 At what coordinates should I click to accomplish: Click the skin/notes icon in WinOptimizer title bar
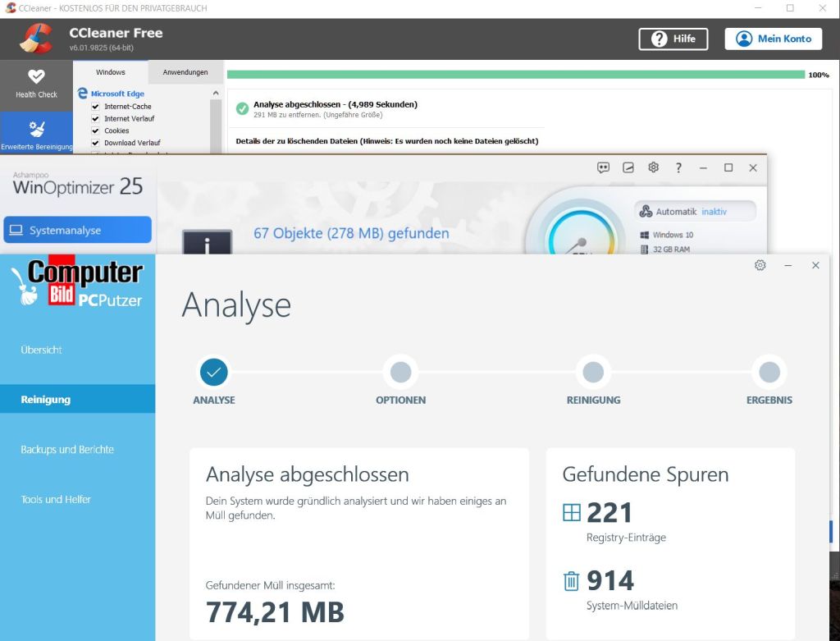click(x=628, y=167)
